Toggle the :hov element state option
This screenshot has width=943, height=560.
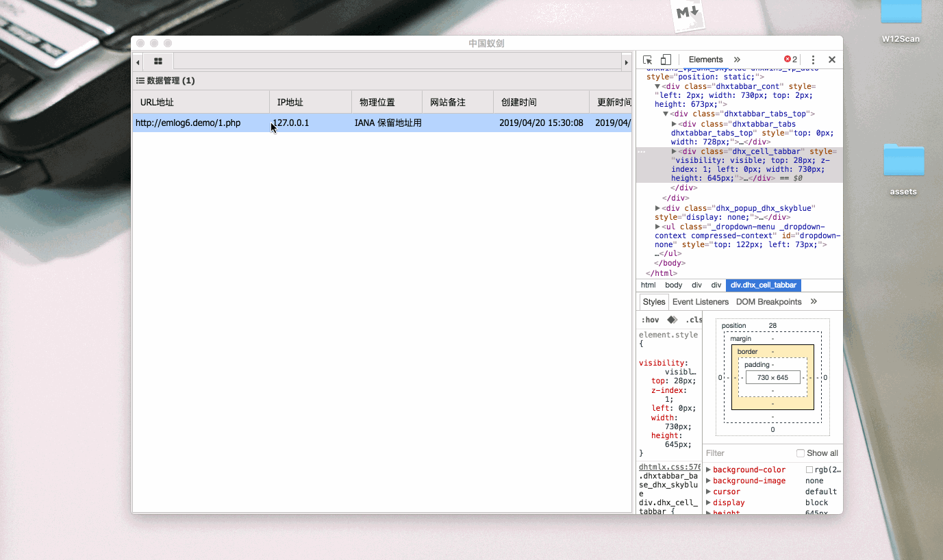[650, 320]
